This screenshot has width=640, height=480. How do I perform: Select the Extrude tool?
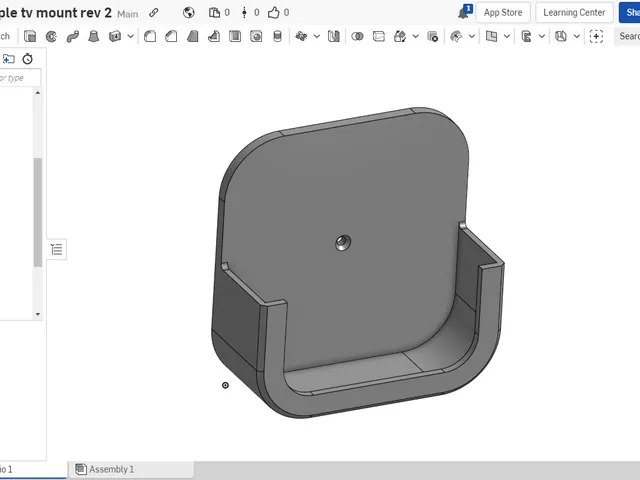tap(30, 36)
